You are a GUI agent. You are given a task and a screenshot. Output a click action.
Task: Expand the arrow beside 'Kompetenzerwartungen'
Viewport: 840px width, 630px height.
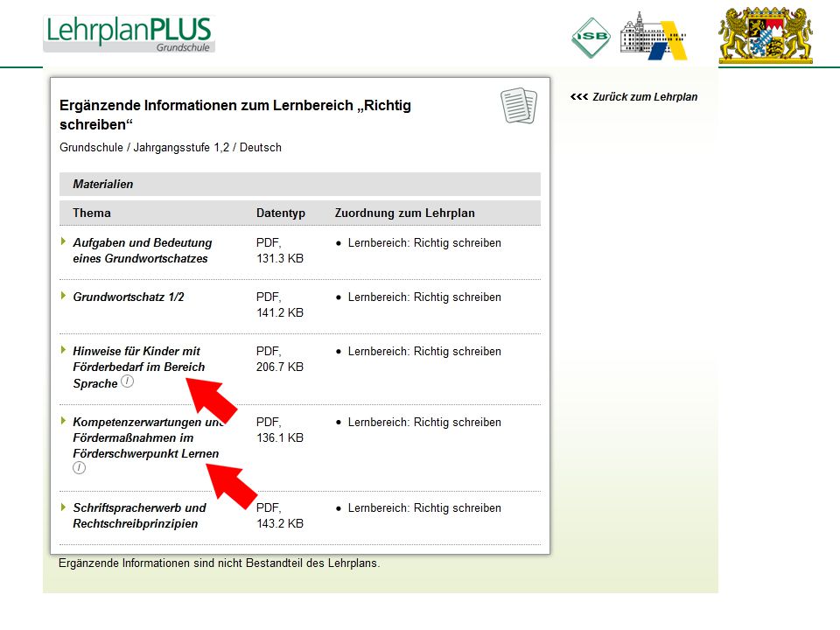(63, 421)
